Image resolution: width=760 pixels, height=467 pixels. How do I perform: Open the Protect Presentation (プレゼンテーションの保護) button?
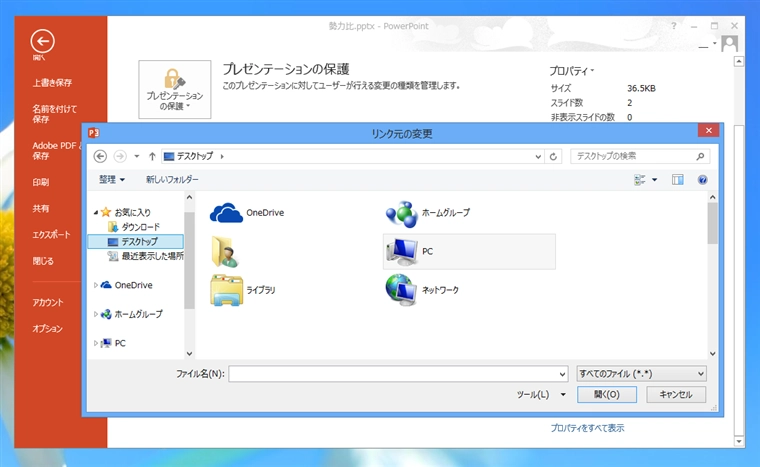[x=174, y=90]
